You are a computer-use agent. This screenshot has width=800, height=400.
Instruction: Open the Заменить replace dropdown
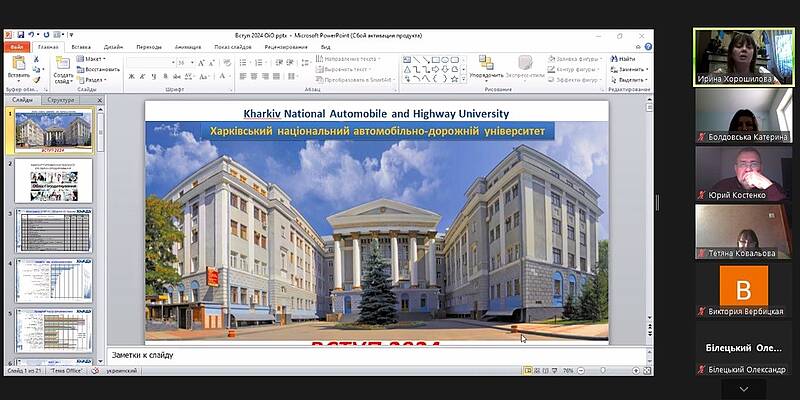(630, 69)
